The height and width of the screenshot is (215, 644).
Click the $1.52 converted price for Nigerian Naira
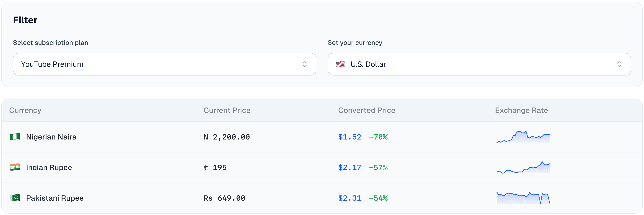pyautogui.click(x=349, y=137)
